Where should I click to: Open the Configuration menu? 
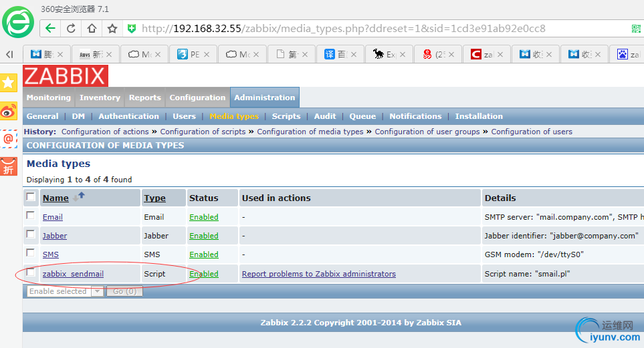(197, 98)
